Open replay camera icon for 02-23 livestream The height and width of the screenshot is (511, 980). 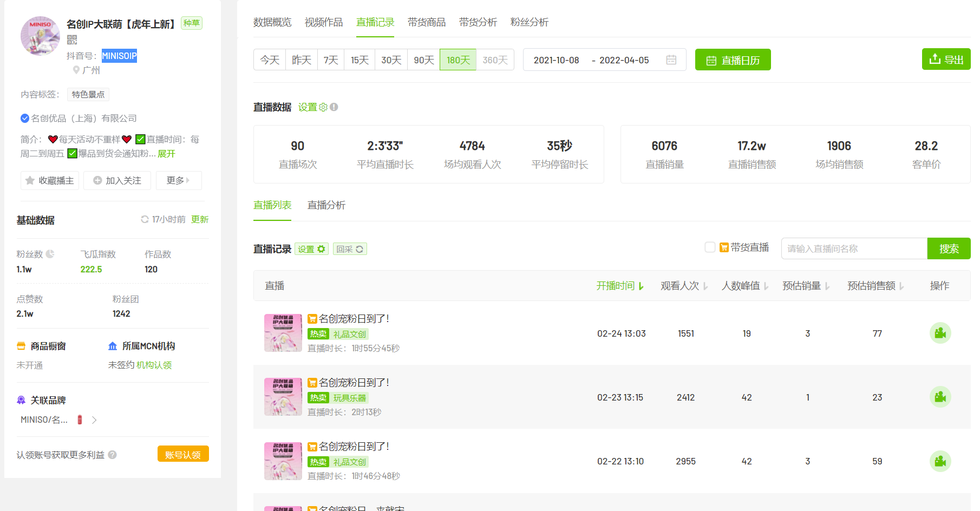pyautogui.click(x=940, y=397)
